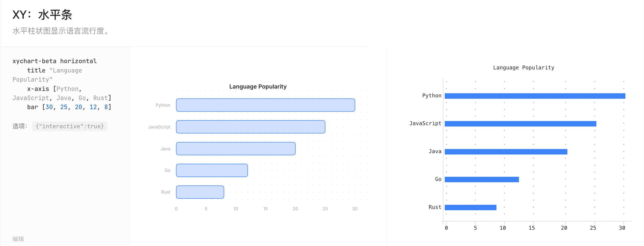644x246 pixels.
Task: Select the JavaScript bar in interactive chart
Action: (x=251, y=127)
